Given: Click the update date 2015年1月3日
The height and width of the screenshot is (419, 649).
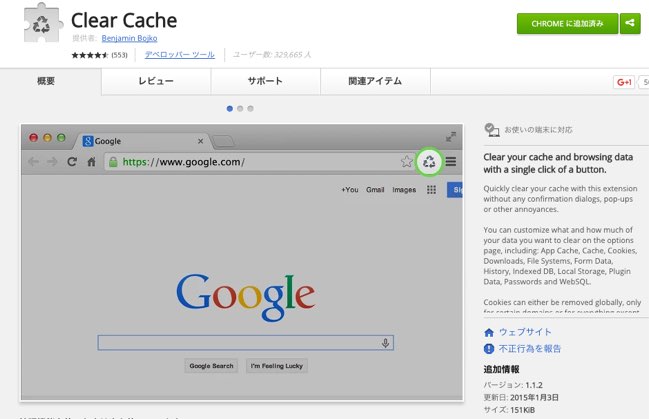Looking at the screenshot, I should 534,397.
